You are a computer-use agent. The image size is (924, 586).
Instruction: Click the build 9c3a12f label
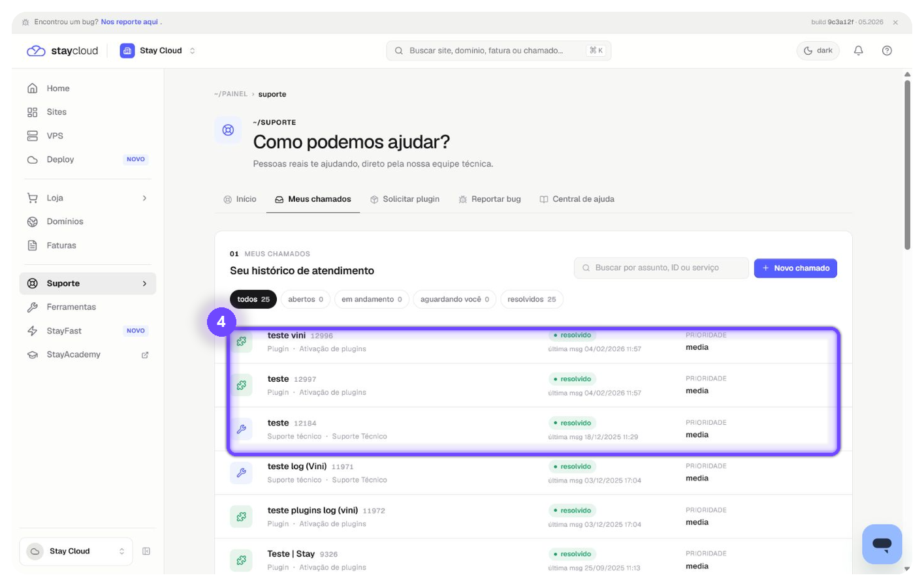847,22
